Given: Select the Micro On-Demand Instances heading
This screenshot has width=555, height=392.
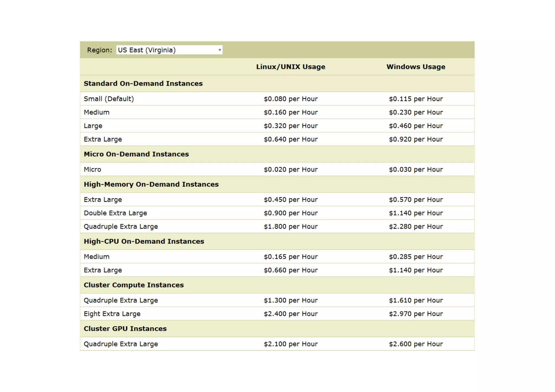Looking at the screenshot, I should click(136, 154).
